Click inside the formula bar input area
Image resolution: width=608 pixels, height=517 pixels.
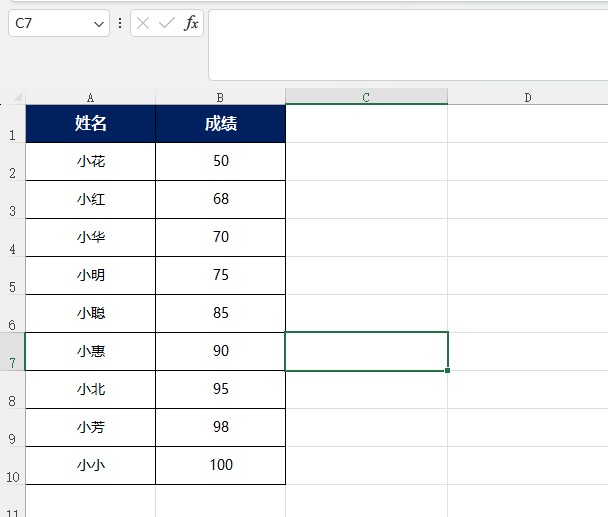(x=408, y=45)
